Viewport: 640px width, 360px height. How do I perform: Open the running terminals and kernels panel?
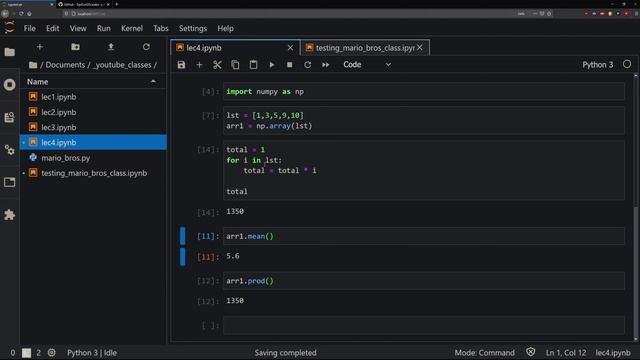point(9,84)
